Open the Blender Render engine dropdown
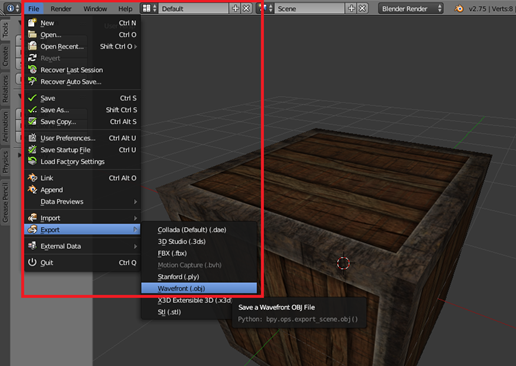Image resolution: width=516 pixels, height=366 pixels. (x=411, y=8)
